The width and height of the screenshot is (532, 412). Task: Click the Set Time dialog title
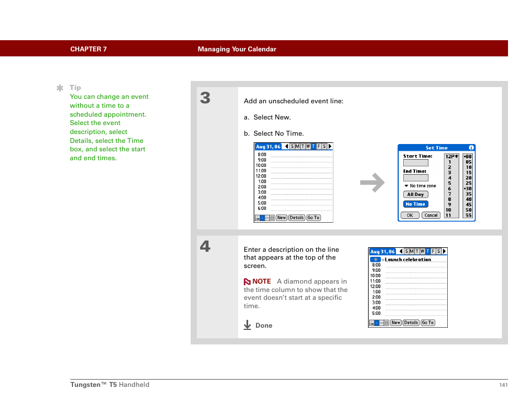point(437,148)
